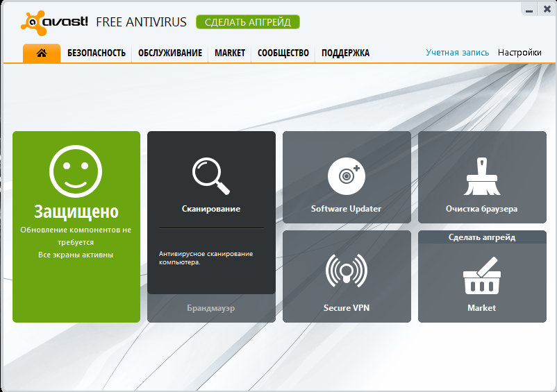The height and width of the screenshot is (392, 557).
Task: Click Обновление компонентов не требуется text
Action: 76,236
